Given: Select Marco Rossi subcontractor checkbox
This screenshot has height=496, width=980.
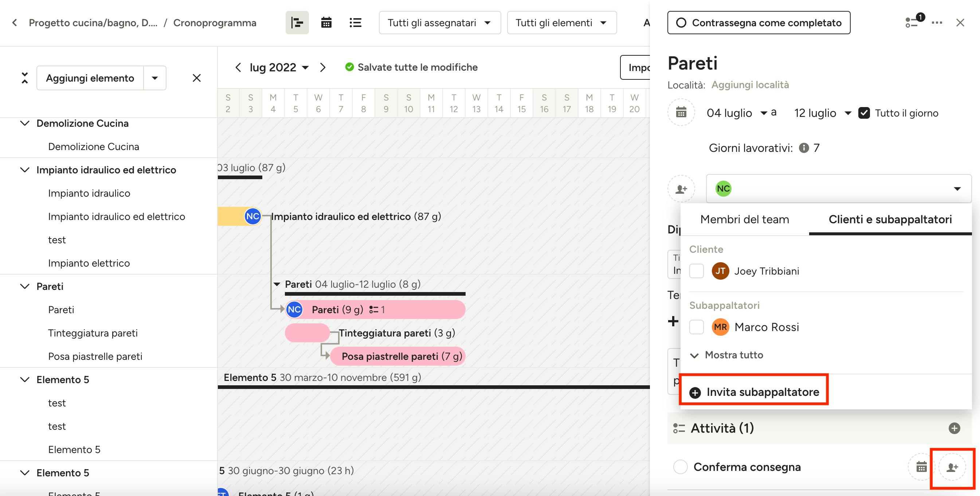Looking at the screenshot, I should (x=697, y=327).
